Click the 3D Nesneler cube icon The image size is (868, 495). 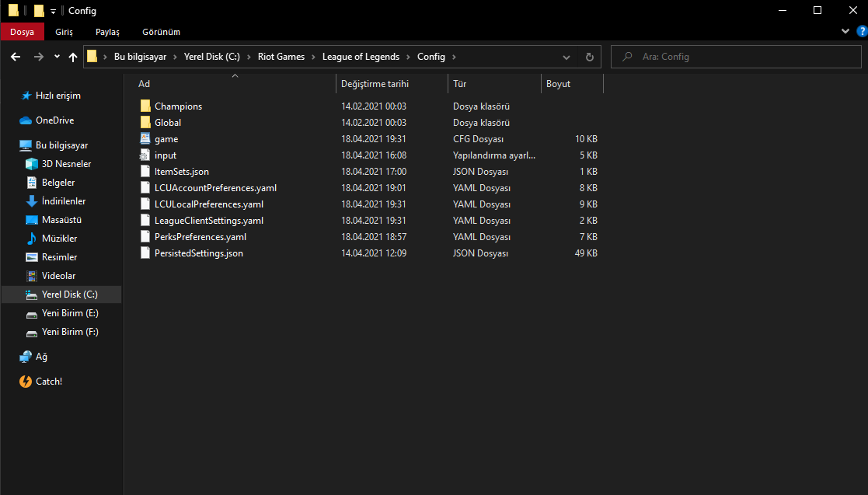32,164
